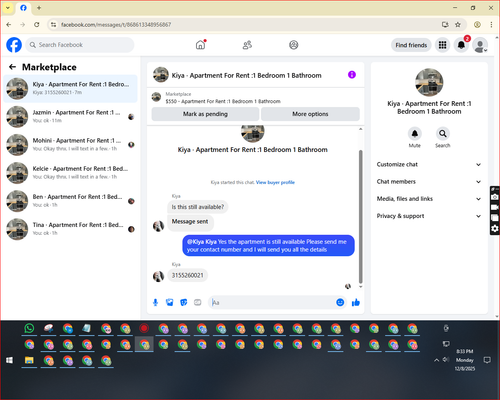Click the Kiya chat header title
The height and width of the screenshot is (400, 500).
click(246, 75)
